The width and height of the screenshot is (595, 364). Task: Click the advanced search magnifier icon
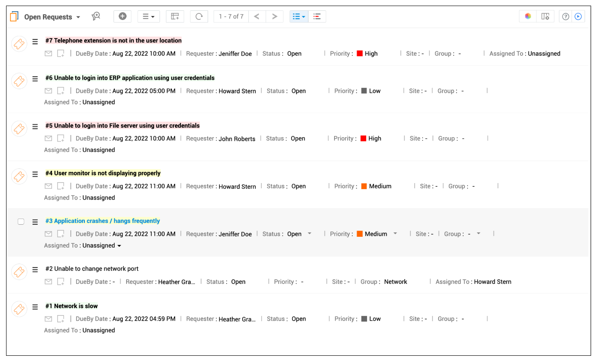[x=96, y=16]
